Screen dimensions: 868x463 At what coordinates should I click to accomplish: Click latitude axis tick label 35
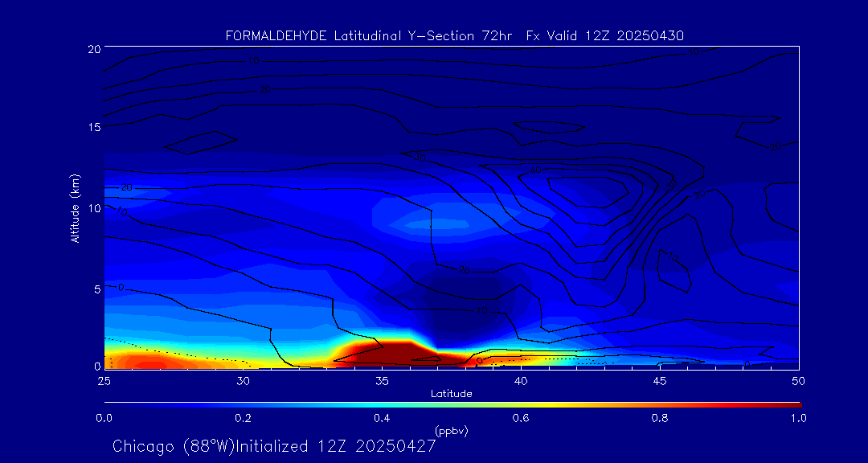[x=382, y=381]
